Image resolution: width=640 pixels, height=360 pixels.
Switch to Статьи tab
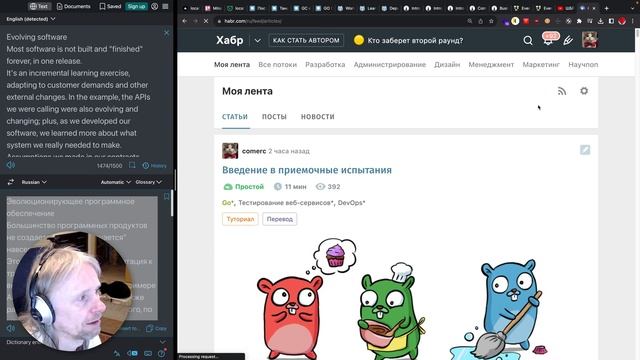(235, 117)
